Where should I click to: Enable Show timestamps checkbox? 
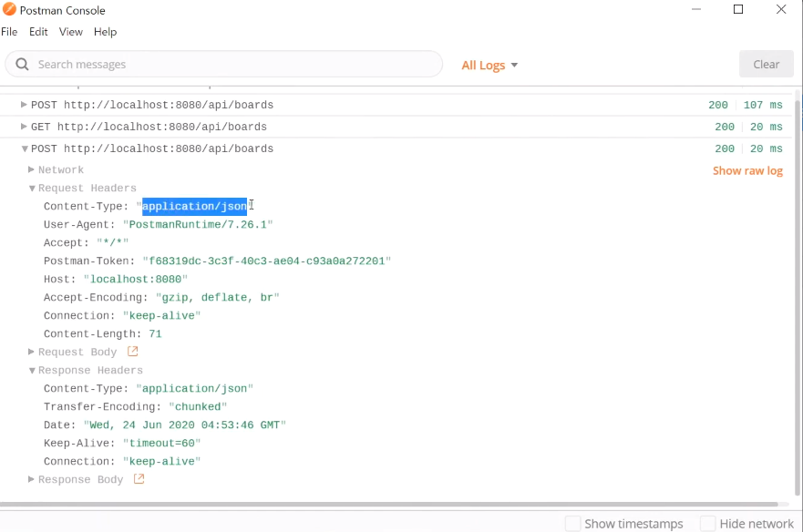click(x=572, y=523)
